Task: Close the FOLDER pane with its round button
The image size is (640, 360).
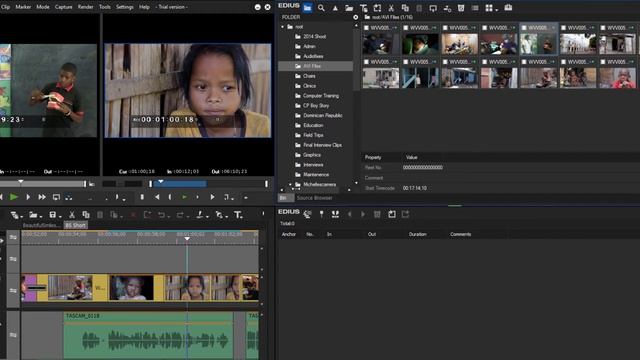Action: tap(356, 17)
